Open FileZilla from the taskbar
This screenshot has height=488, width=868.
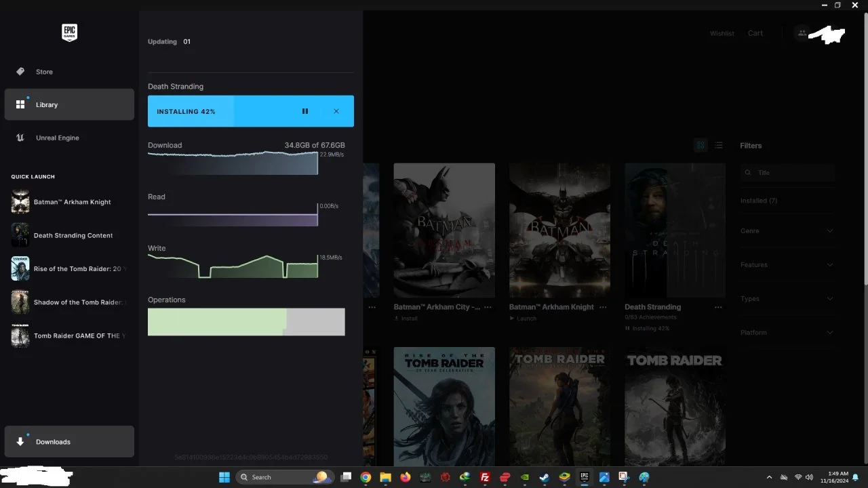coord(485,477)
